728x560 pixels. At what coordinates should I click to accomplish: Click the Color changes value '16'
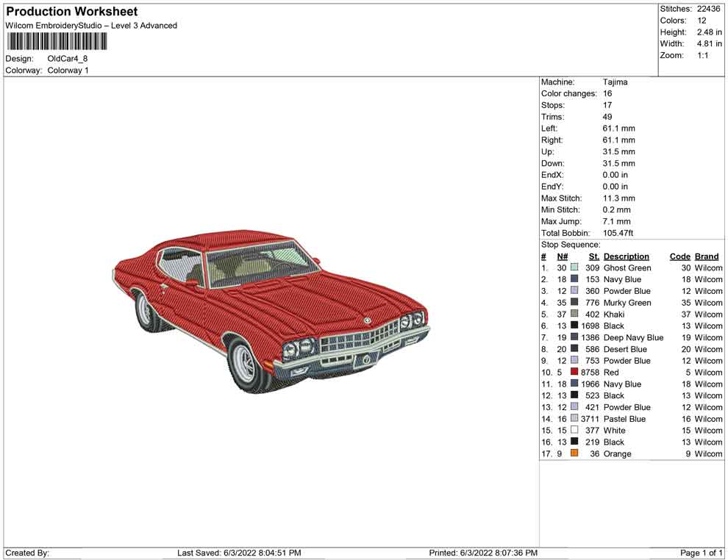point(607,93)
